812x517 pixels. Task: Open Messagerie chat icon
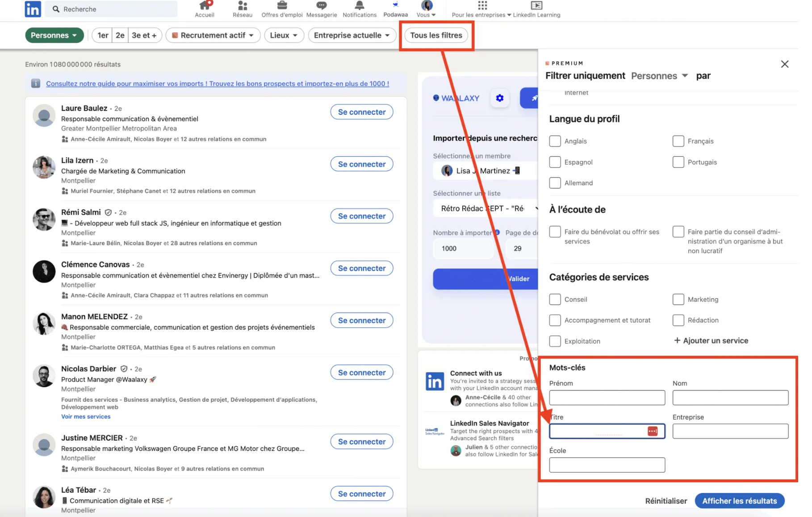coord(322,5)
